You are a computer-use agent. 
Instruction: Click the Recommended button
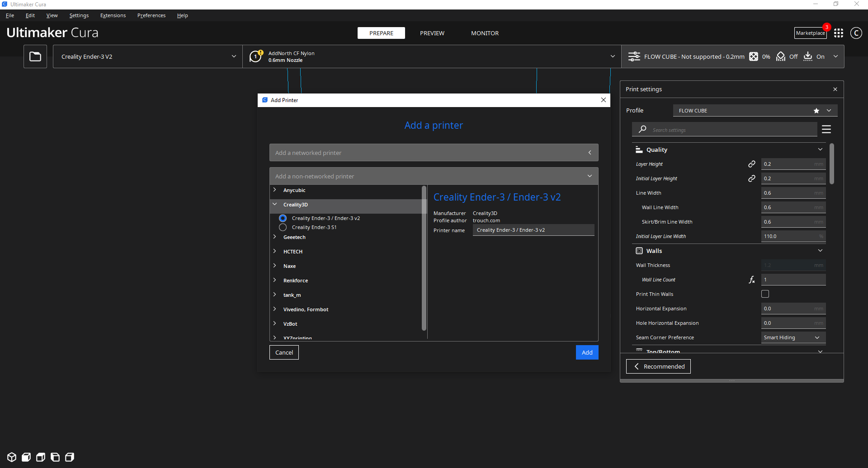pyautogui.click(x=658, y=366)
